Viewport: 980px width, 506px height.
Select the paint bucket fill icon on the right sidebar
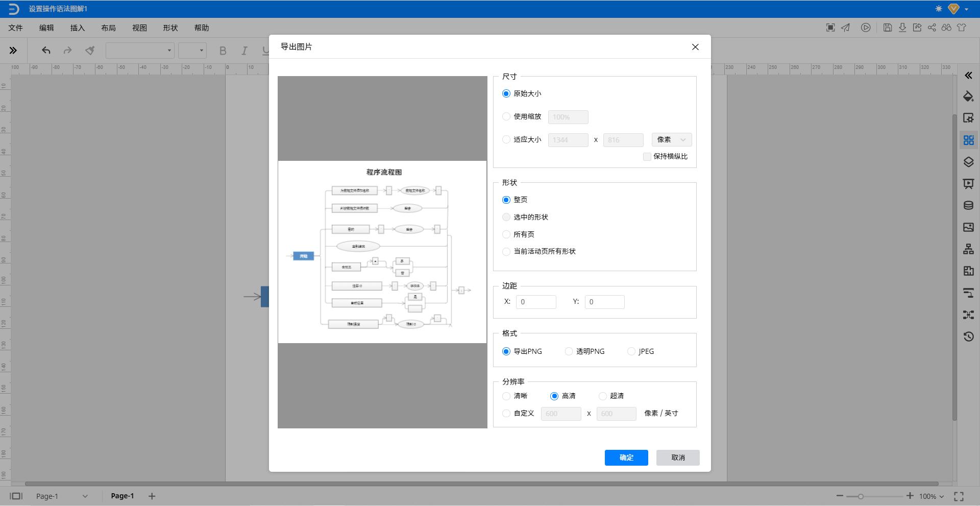click(968, 97)
